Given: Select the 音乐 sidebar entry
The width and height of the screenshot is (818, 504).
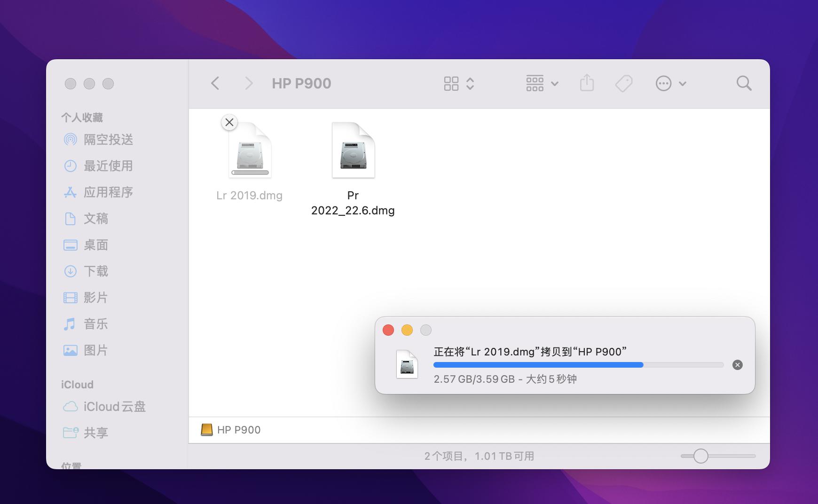Looking at the screenshot, I should (x=96, y=324).
